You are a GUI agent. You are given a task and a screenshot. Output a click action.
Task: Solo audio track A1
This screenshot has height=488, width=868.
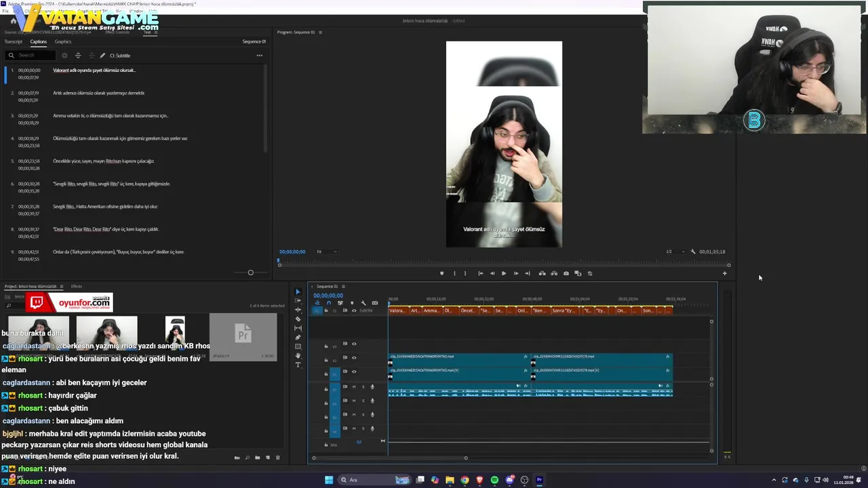tap(363, 387)
